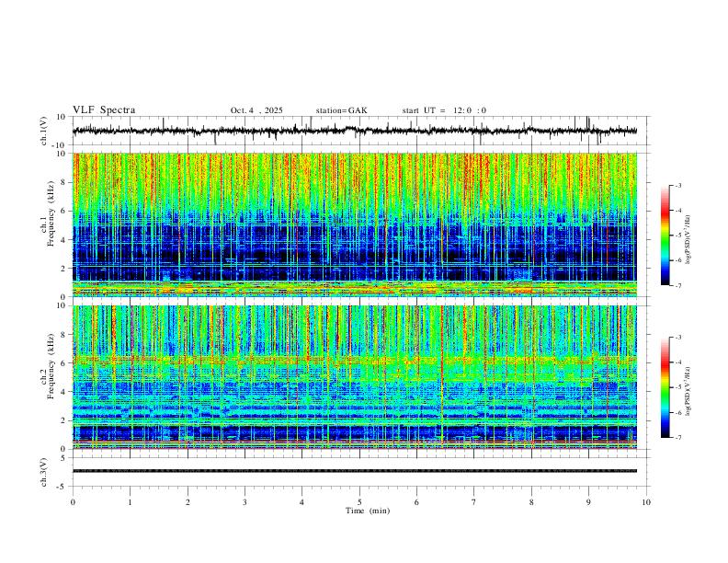Click the '10' tick on the time axis
This screenshot has width=728, height=563.
tap(646, 502)
